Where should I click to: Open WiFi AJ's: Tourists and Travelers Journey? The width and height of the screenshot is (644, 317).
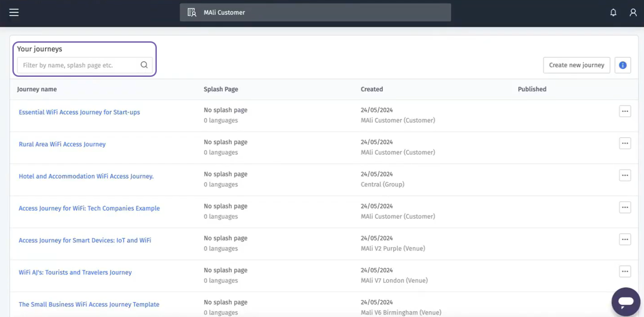click(75, 272)
